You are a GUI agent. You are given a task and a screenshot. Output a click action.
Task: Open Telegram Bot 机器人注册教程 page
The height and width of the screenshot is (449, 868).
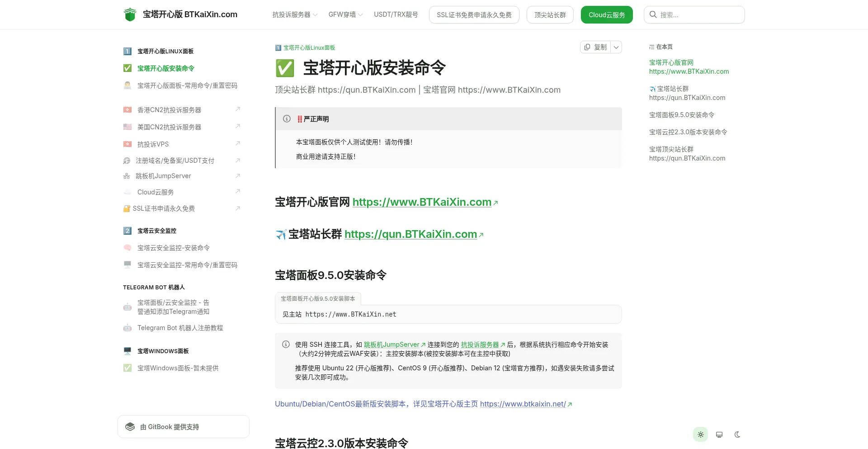[180, 328]
